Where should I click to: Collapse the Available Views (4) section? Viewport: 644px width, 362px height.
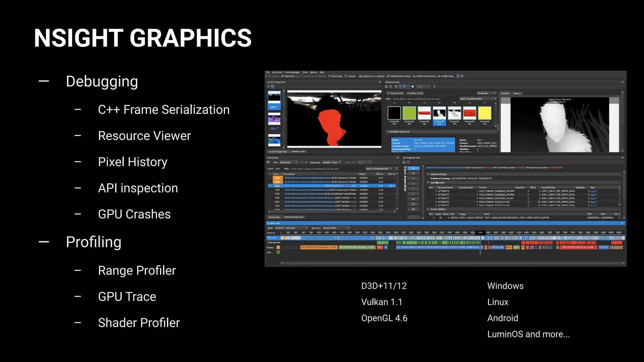pos(388,132)
